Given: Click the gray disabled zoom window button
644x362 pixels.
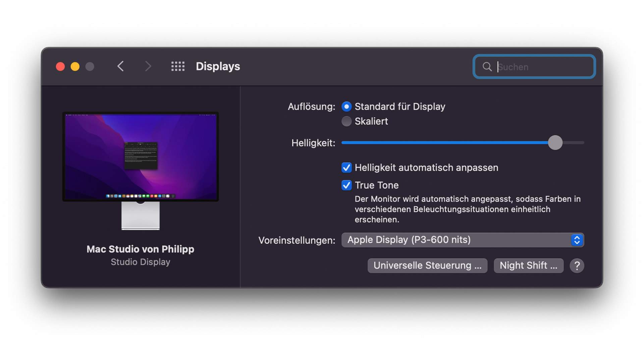Looking at the screenshot, I should (x=90, y=66).
